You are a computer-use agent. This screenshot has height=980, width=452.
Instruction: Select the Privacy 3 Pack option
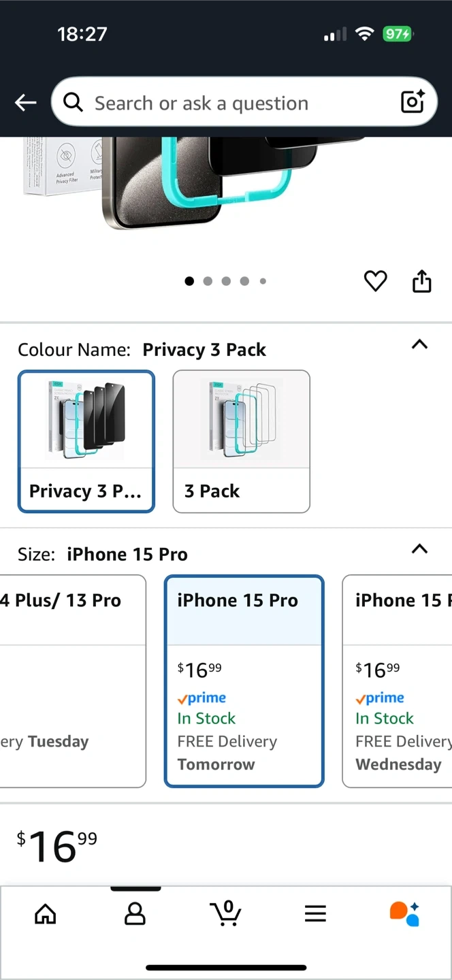coord(86,441)
